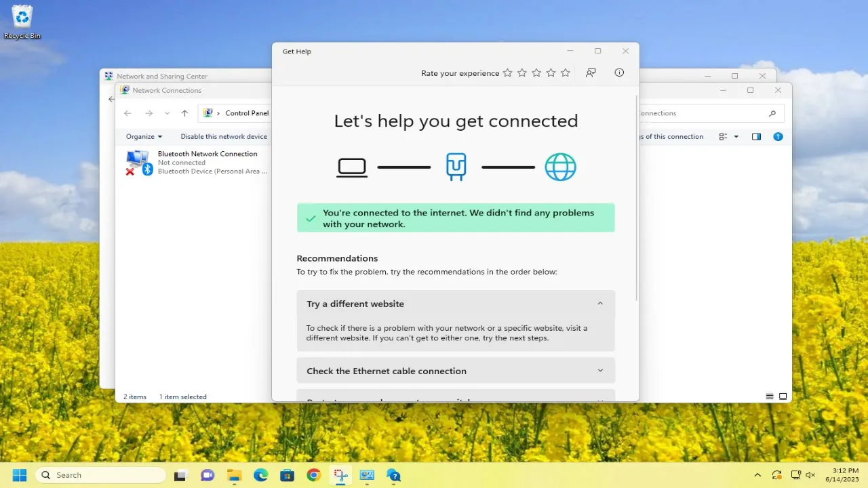Go up one level in Network Connections
Image resolution: width=868 pixels, height=488 pixels.
click(184, 113)
